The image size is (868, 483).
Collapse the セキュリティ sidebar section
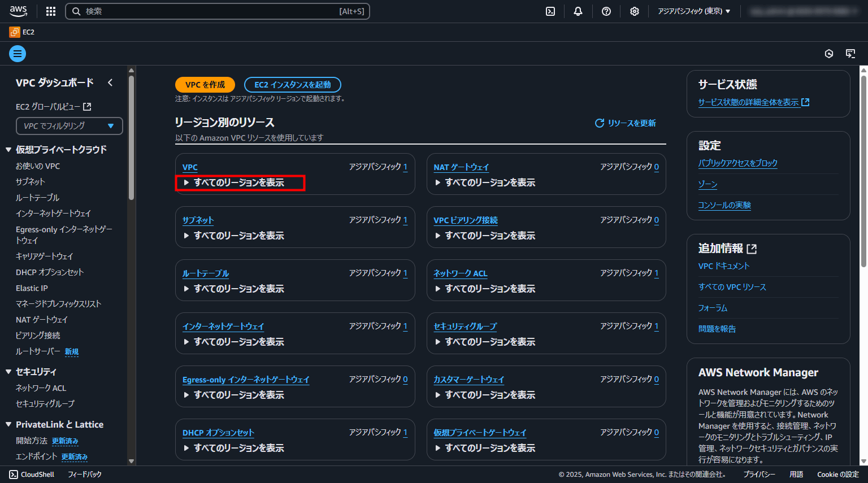(x=8, y=372)
